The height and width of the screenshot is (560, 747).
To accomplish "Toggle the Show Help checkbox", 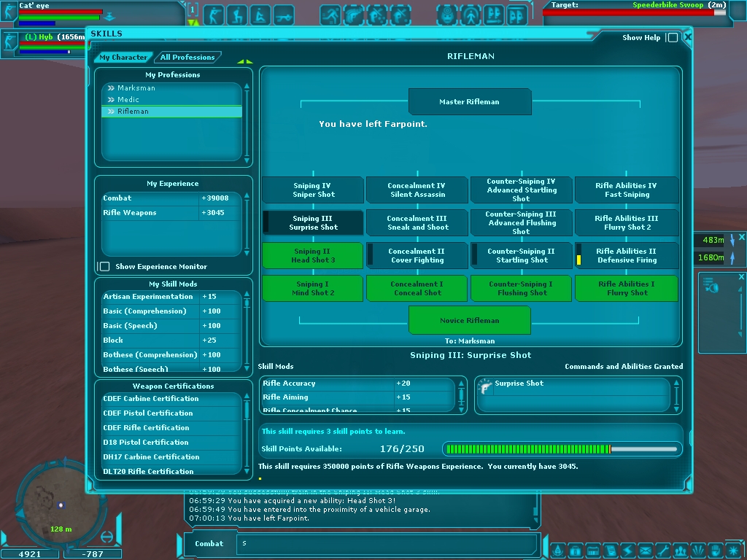I will pos(673,38).
